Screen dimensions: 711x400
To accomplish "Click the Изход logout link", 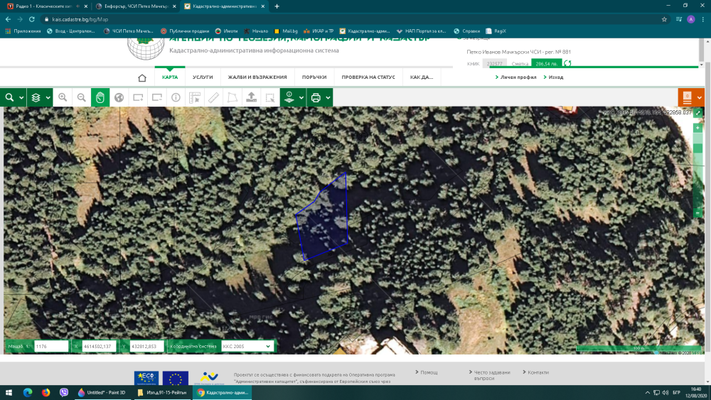I will pyautogui.click(x=555, y=77).
